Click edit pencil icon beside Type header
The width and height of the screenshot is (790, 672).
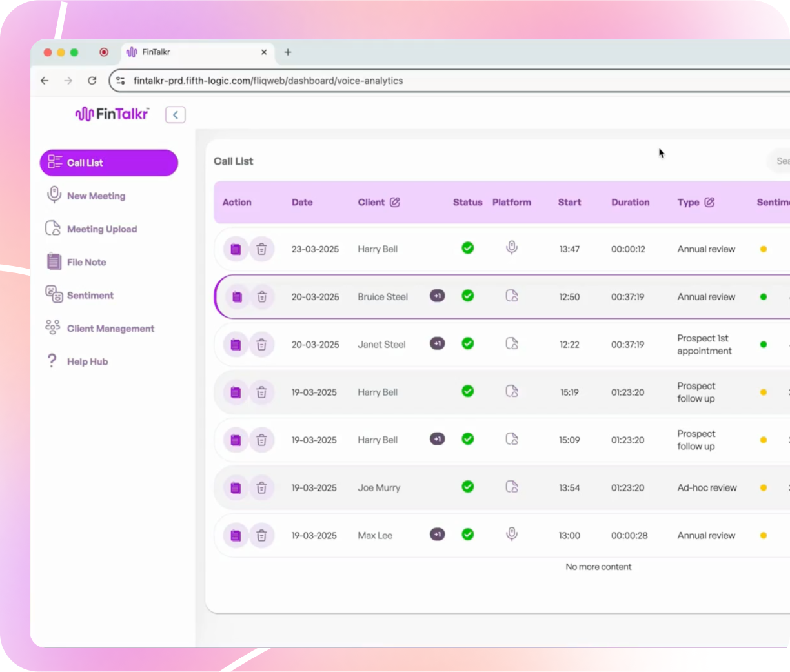click(x=709, y=202)
